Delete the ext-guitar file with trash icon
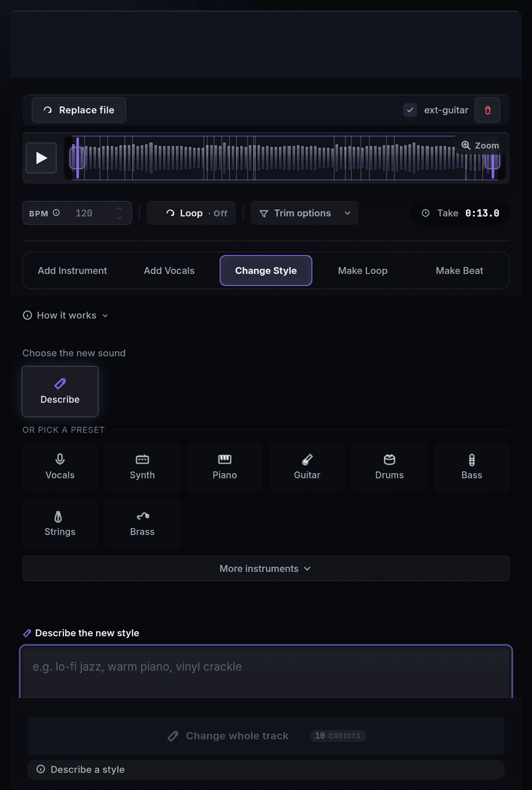The width and height of the screenshot is (532, 790). coord(487,110)
